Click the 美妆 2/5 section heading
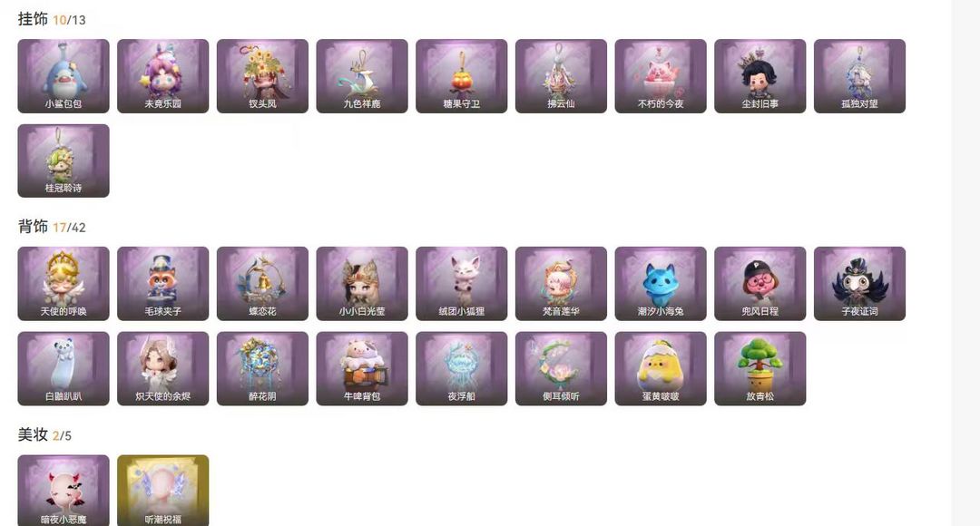 click(44, 434)
